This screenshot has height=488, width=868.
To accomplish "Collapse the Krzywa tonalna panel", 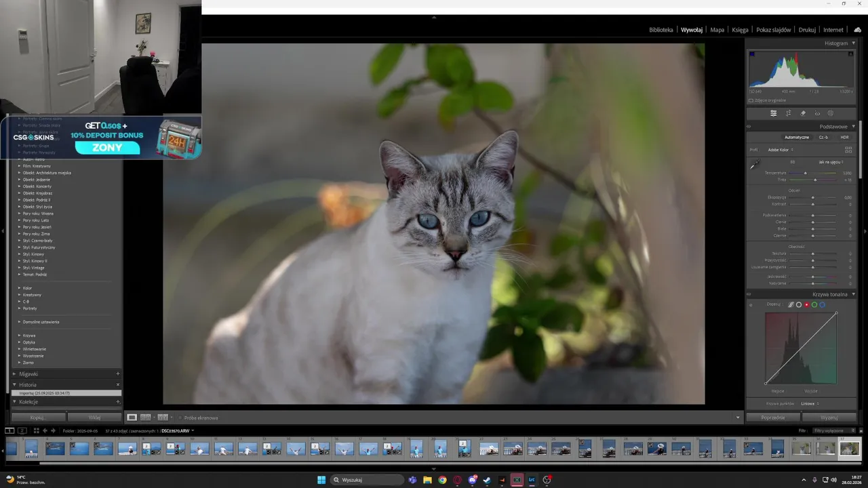I will [854, 294].
